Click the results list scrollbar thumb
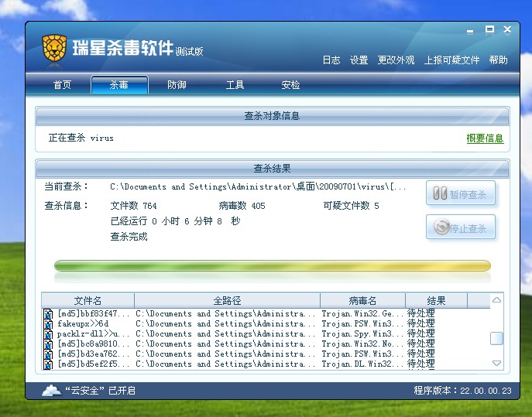 click(496, 338)
